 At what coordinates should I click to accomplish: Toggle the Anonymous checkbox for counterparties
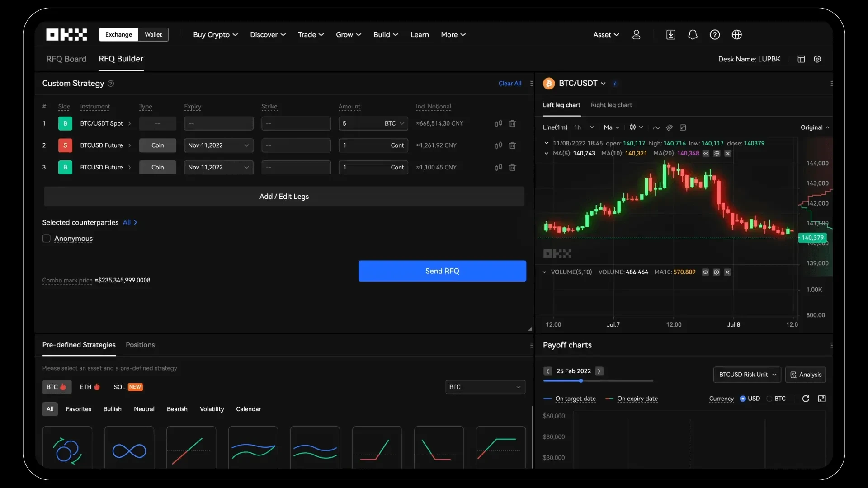46,238
